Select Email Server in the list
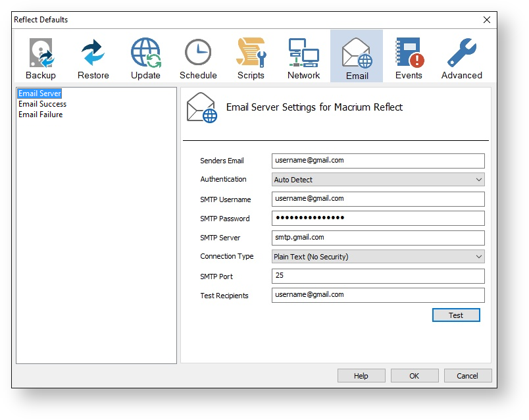 coord(39,93)
